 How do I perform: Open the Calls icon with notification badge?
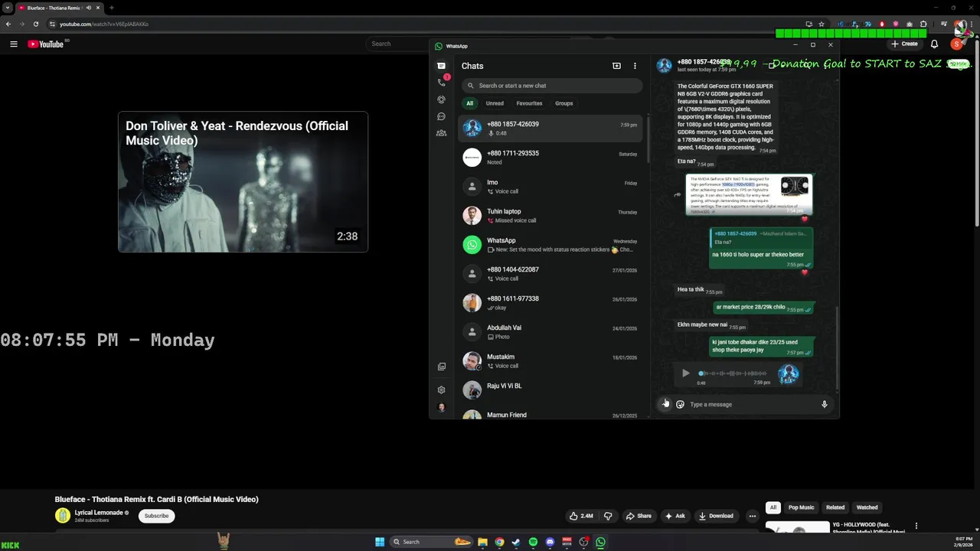[x=441, y=82]
